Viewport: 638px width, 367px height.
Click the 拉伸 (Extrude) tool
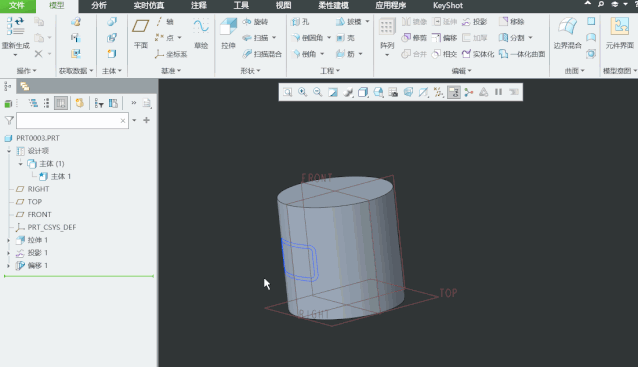point(228,33)
